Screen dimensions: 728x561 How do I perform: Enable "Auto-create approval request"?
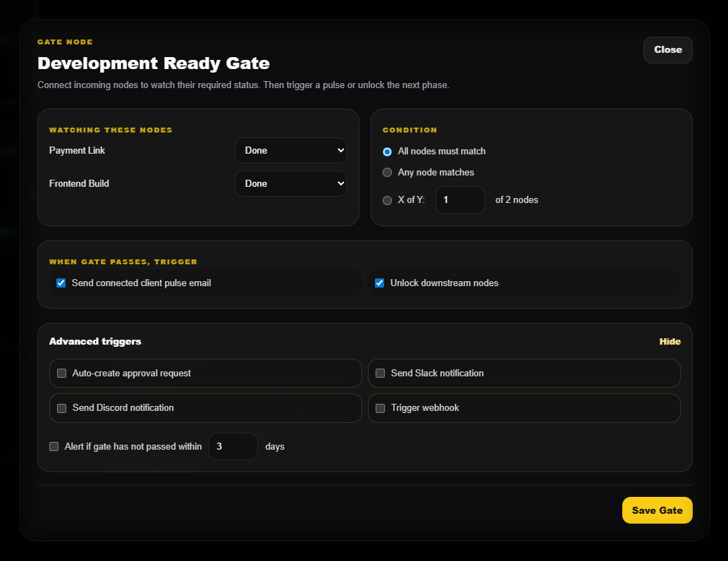pos(61,373)
